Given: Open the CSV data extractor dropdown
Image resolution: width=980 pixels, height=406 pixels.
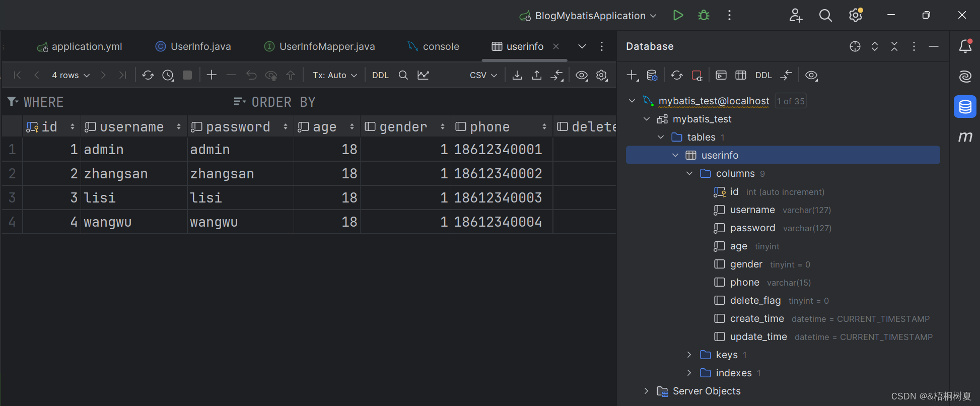Looking at the screenshot, I should pyautogui.click(x=483, y=75).
